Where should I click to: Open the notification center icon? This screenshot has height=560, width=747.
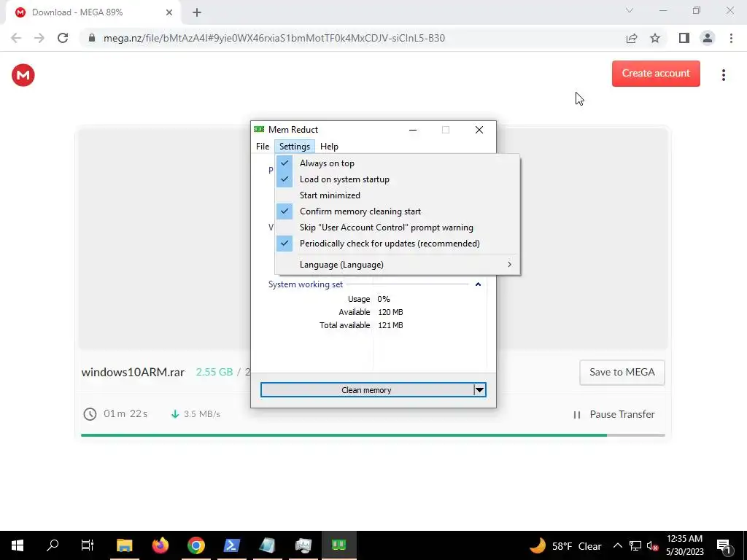[x=724, y=545]
